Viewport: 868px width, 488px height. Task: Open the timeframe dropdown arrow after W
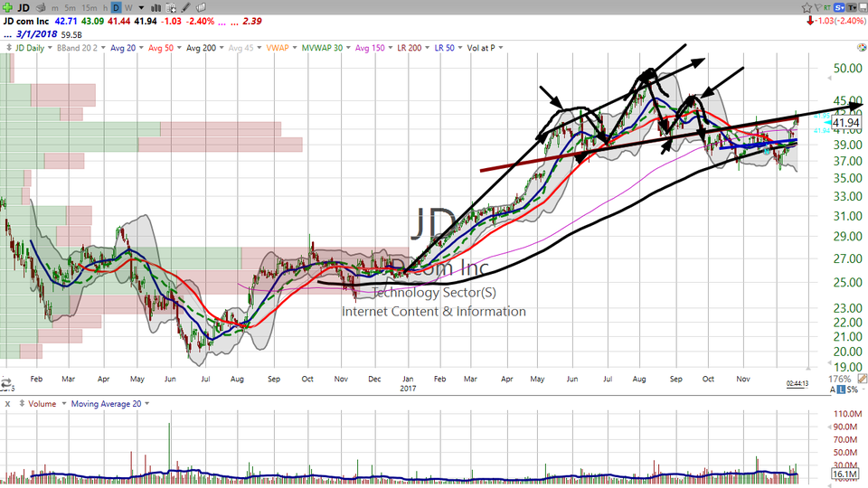pyautogui.click(x=141, y=8)
